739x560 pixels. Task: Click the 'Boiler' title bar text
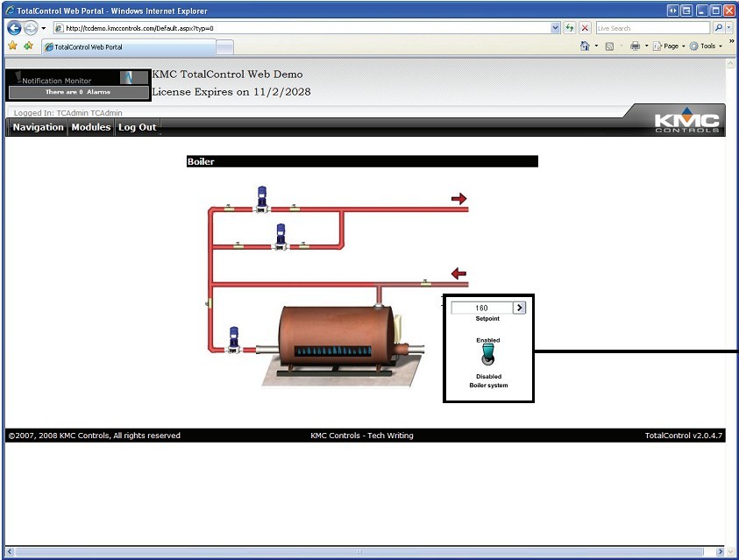(201, 161)
